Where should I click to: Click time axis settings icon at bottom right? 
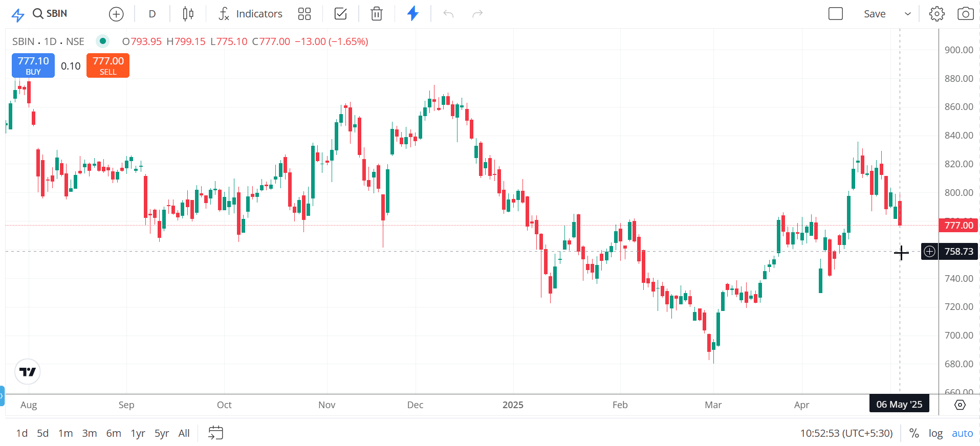pyautogui.click(x=960, y=405)
